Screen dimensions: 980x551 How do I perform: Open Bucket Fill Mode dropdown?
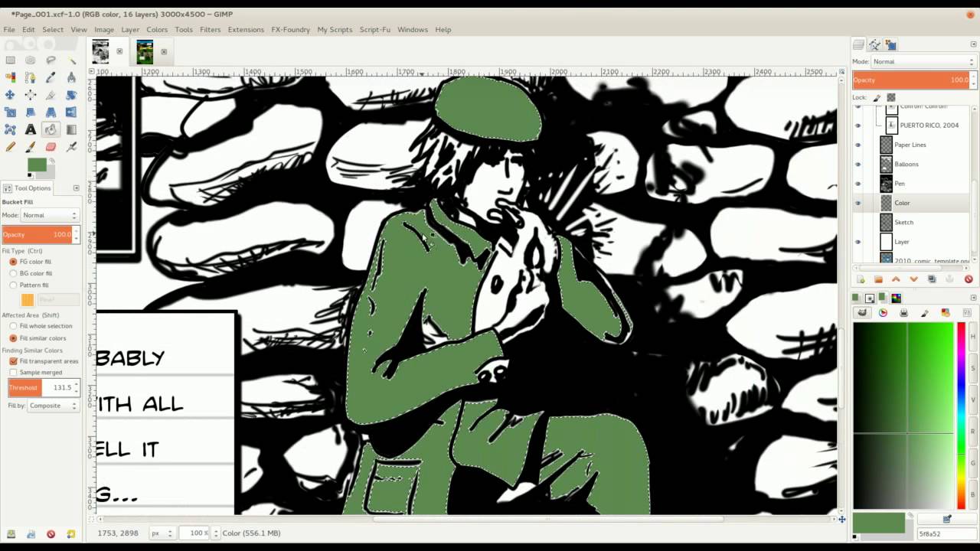(x=50, y=215)
